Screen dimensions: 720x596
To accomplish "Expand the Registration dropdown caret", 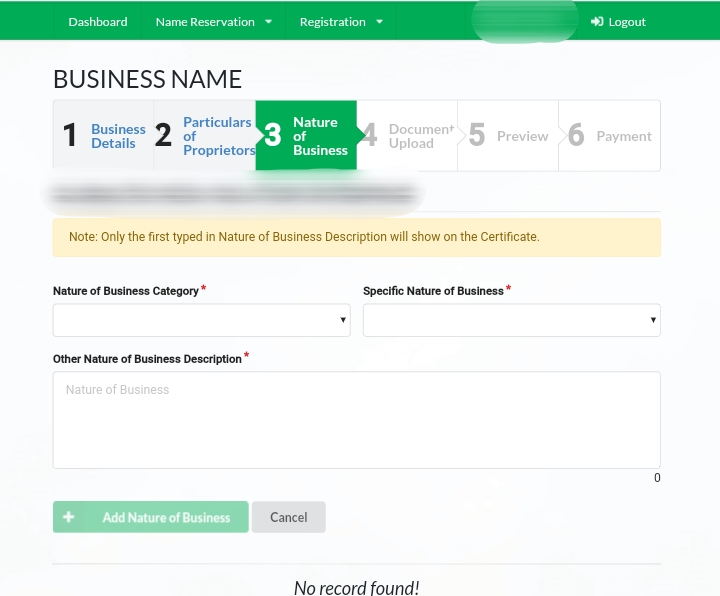I will tap(380, 22).
